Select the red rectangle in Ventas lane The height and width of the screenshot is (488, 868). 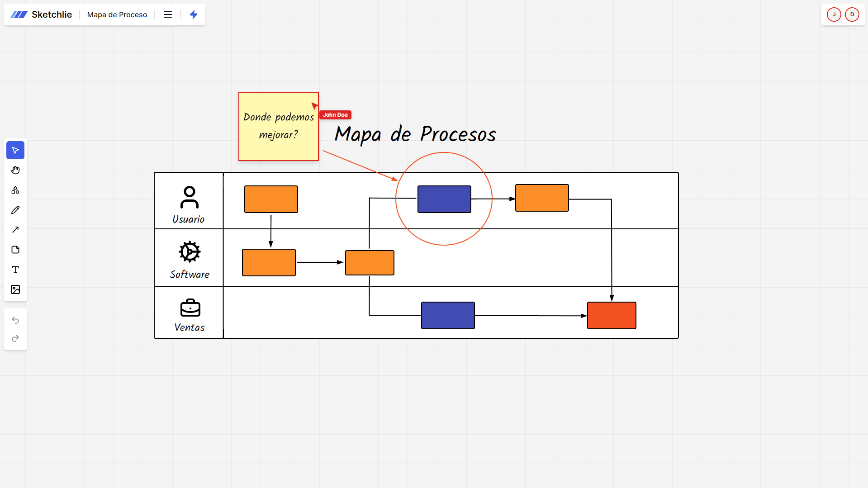611,315
